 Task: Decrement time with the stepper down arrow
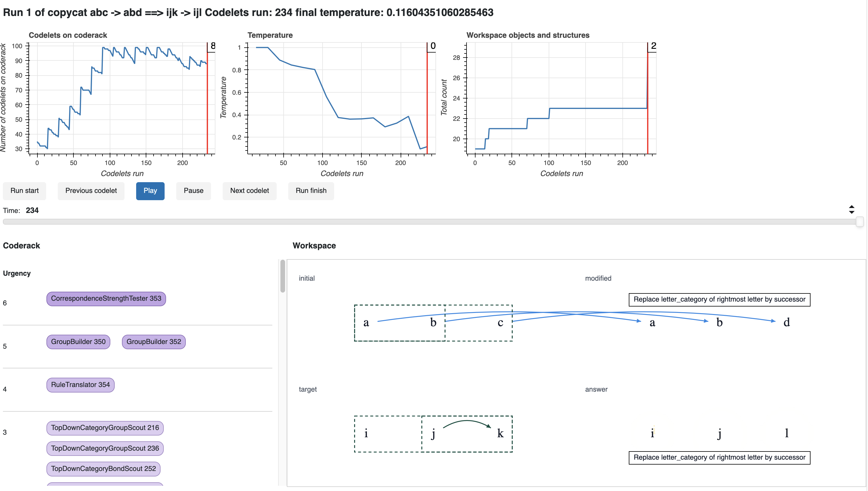coord(851,212)
